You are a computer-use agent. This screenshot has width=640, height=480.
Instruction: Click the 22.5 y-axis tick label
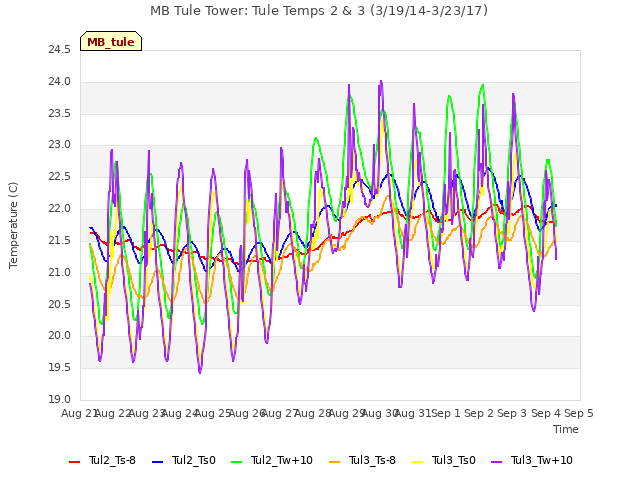coord(60,177)
